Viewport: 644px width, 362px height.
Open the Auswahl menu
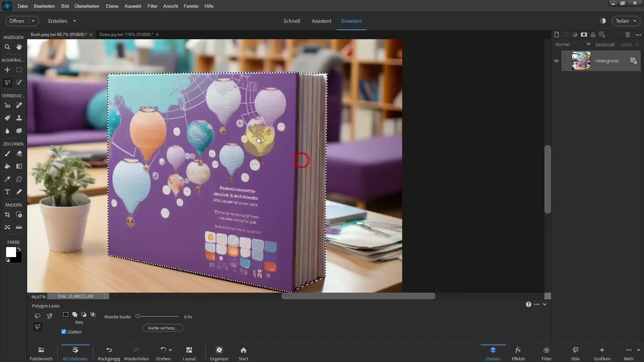coord(133,6)
